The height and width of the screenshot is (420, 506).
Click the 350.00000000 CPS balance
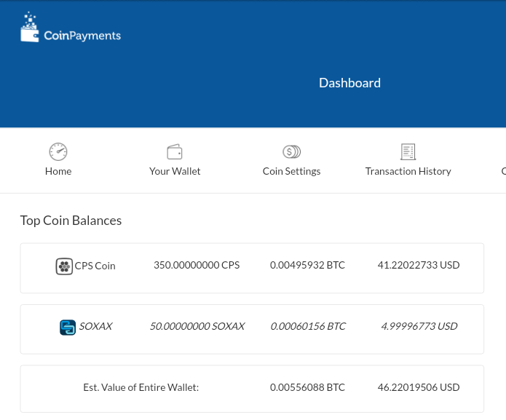point(197,265)
